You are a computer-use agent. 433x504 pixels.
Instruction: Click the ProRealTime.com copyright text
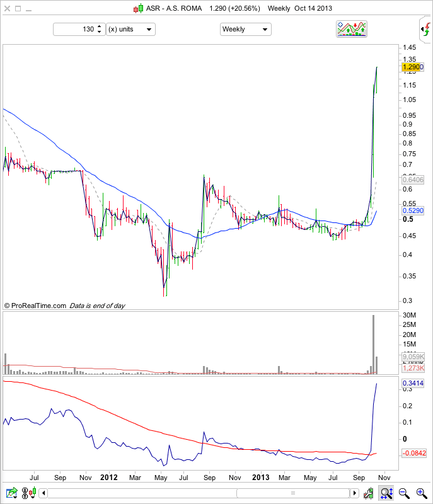pyautogui.click(x=35, y=306)
